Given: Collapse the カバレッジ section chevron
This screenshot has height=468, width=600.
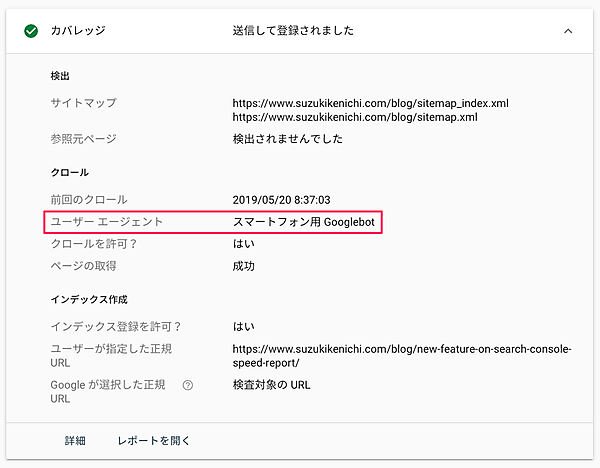Looking at the screenshot, I should [x=568, y=31].
